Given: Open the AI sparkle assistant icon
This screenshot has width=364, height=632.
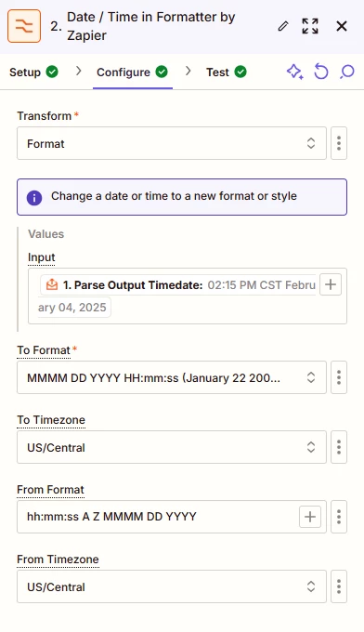Looking at the screenshot, I should coord(294,72).
